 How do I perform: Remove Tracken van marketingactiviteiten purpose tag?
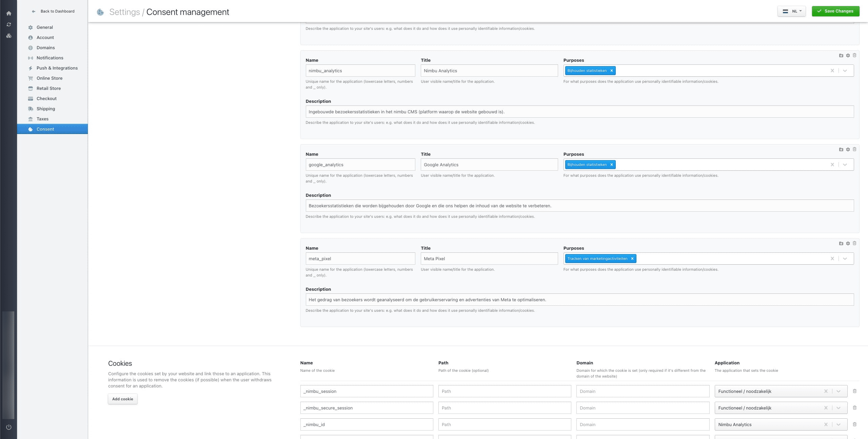point(632,259)
